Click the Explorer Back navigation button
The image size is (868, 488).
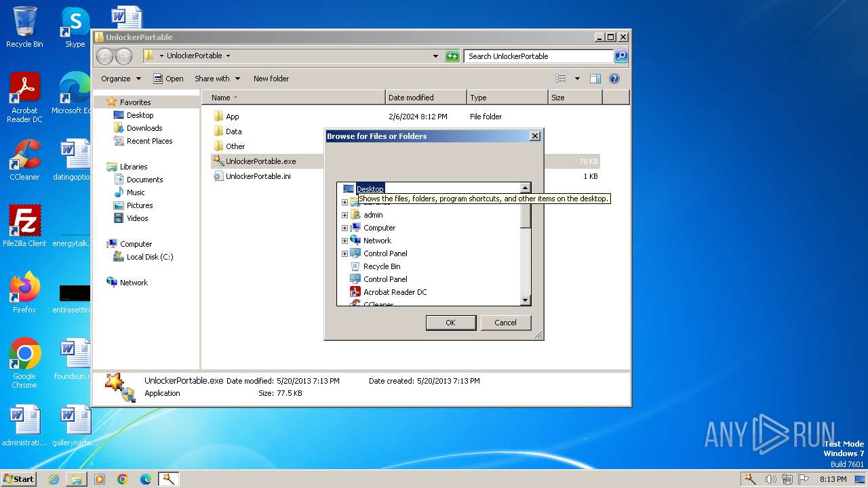[104, 56]
